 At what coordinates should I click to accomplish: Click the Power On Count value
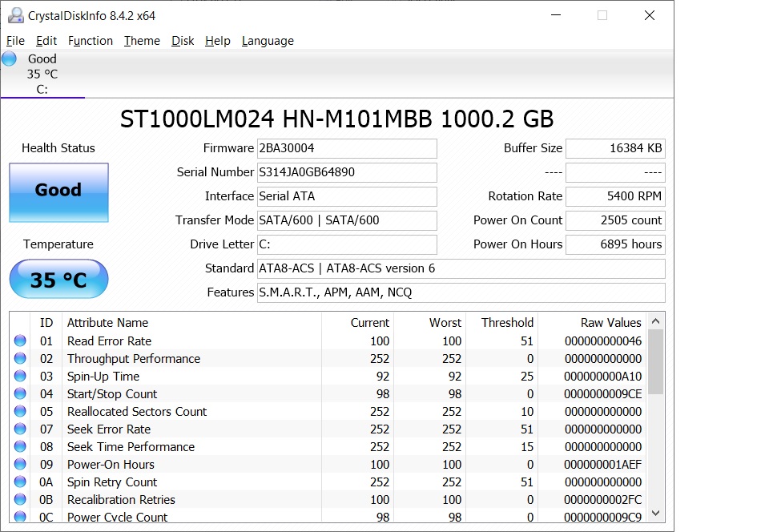click(x=615, y=220)
